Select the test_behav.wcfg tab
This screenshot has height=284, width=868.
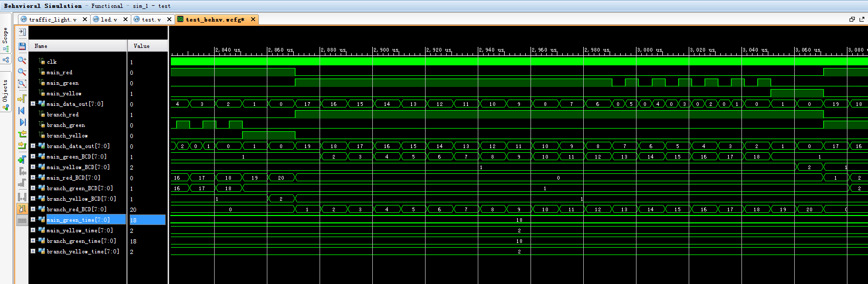click(215, 19)
